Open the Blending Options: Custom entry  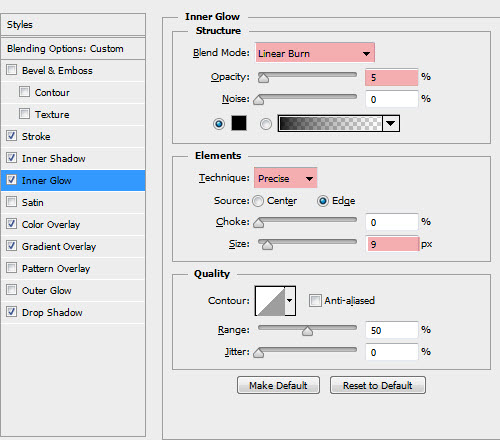click(73, 49)
